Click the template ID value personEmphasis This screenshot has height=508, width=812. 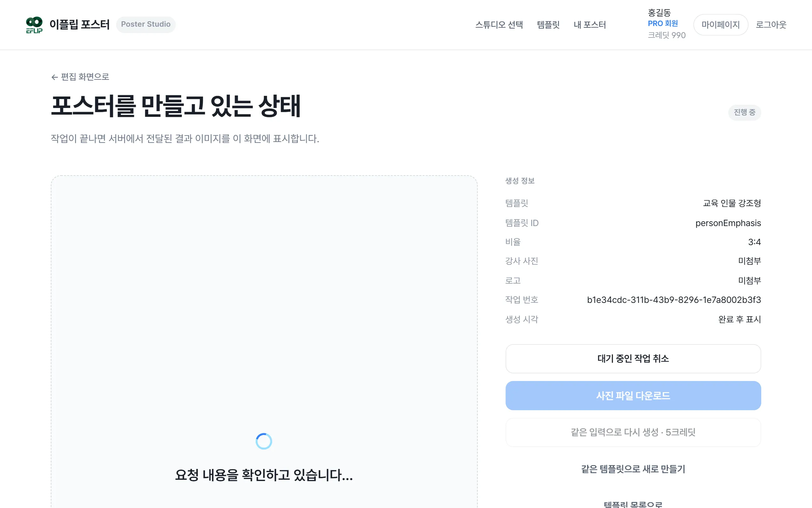click(x=728, y=223)
